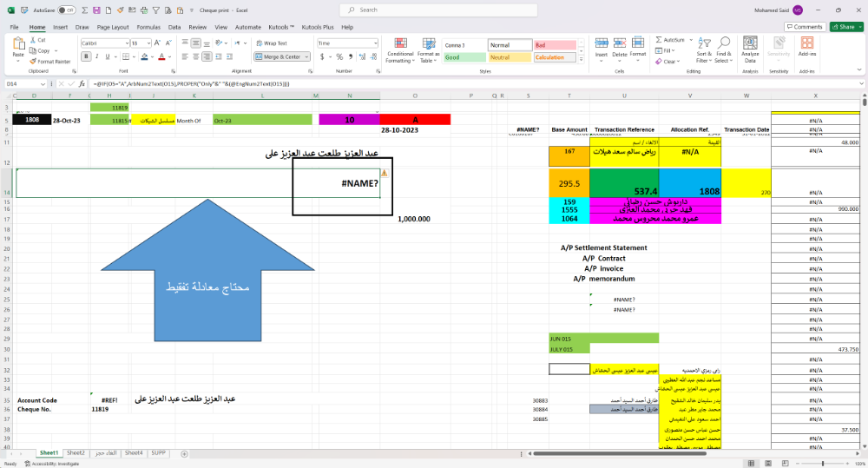Image resolution: width=868 pixels, height=468 pixels.
Task: Apply percent style format
Action: 339,56
